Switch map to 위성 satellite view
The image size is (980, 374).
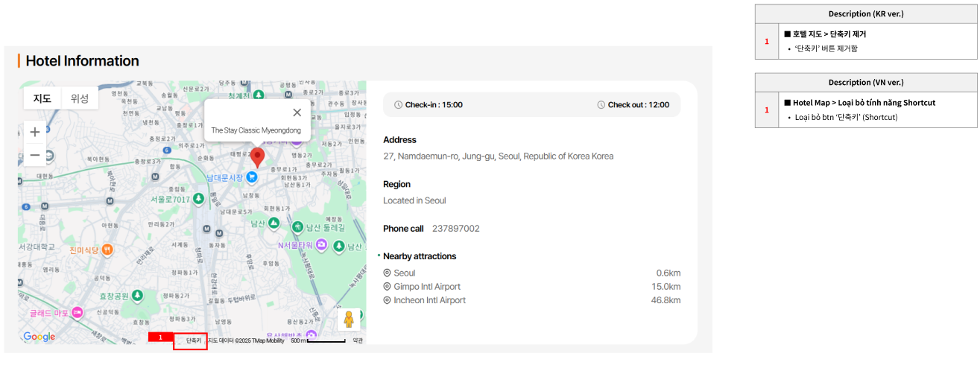click(x=80, y=98)
